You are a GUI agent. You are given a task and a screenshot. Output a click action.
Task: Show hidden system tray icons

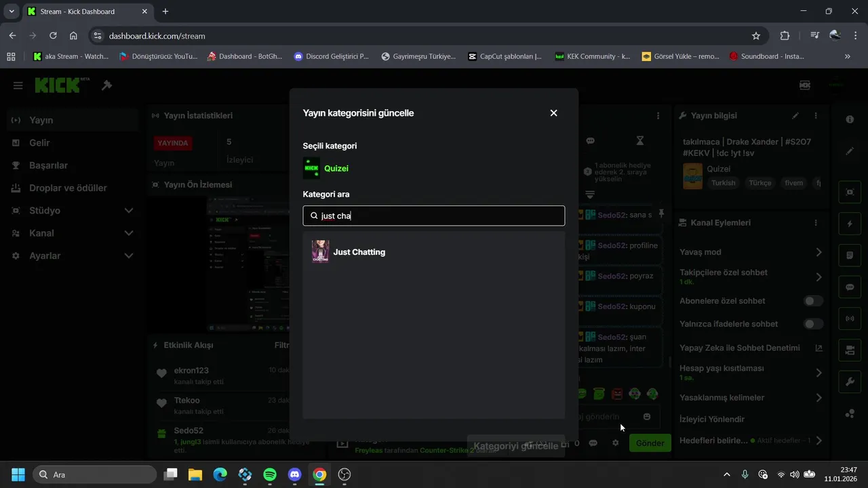(727, 474)
